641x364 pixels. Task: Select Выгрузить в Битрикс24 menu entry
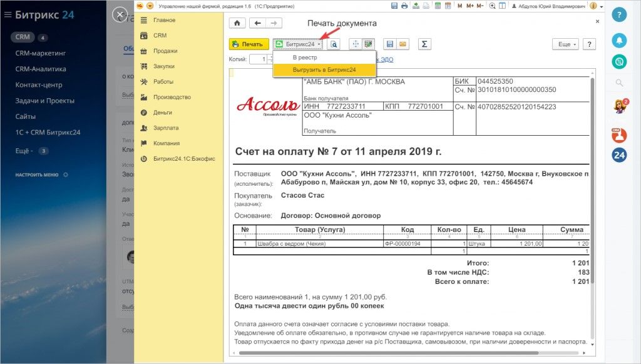pyautogui.click(x=324, y=70)
